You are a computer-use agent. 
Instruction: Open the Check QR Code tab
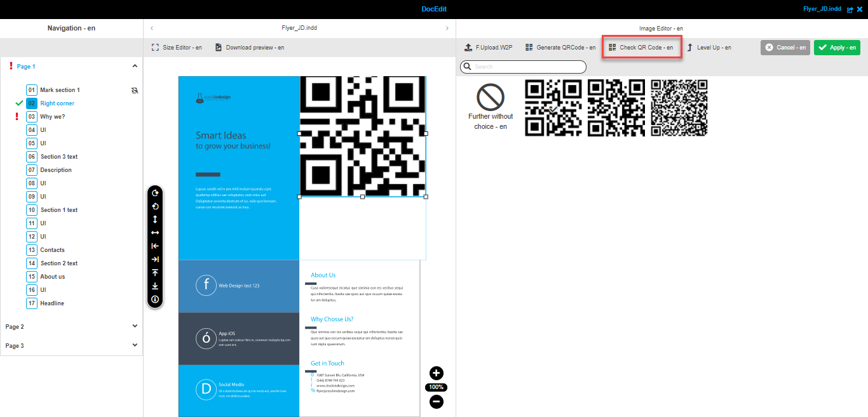tap(641, 47)
